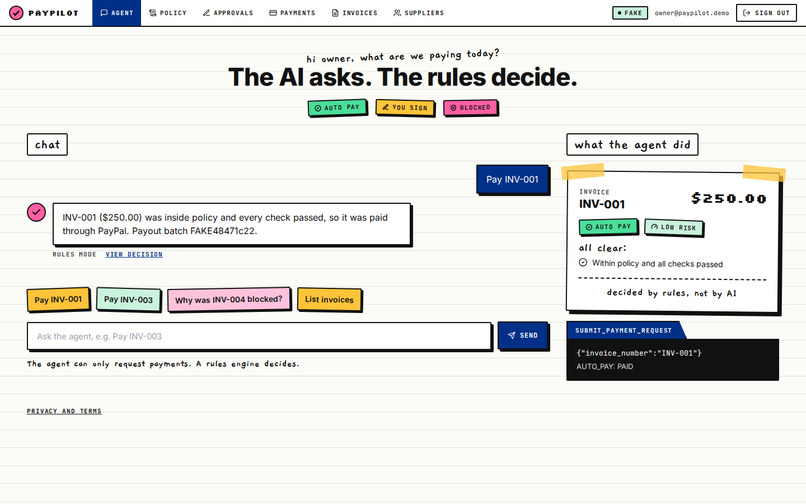Click the 'RULES MODE' label
Image resolution: width=806 pixels, height=504 pixels.
coord(75,254)
